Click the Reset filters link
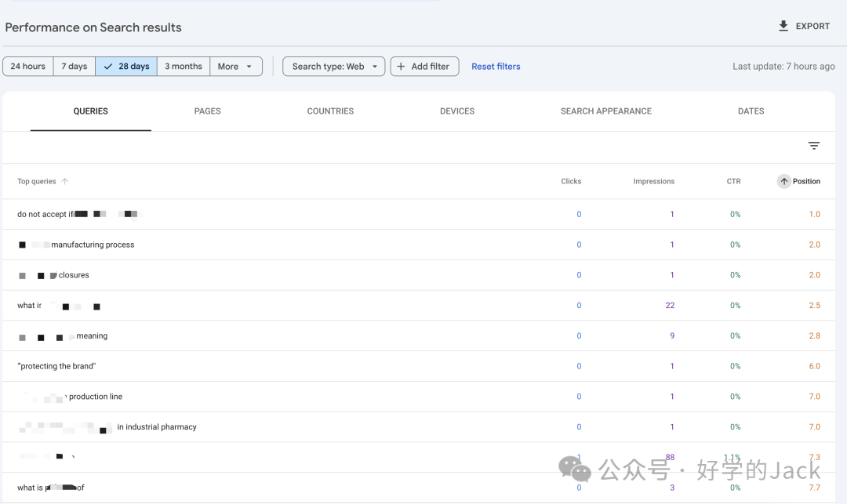847x504 pixels. click(x=496, y=67)
